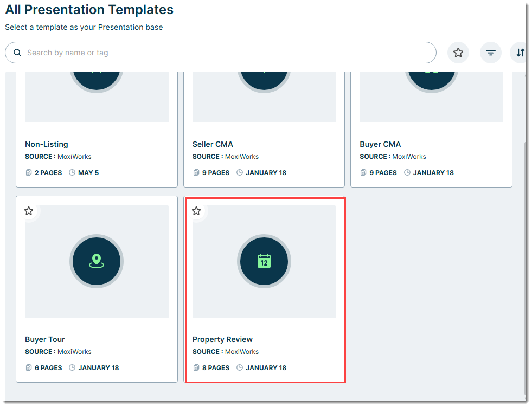532x407 pixels.
Task: Click the Buyer CMA template preview image
Action: point(431,98)
